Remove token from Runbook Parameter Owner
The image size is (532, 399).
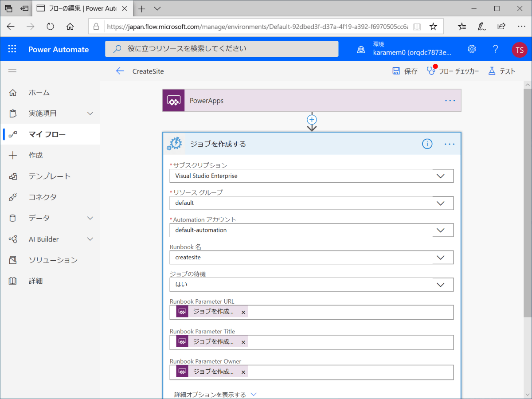tap(243, 372)
